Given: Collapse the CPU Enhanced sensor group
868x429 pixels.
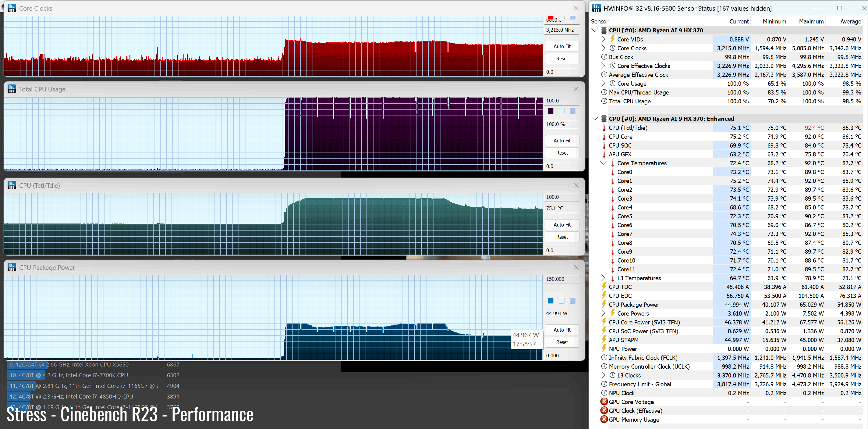Looking at the screenshot, I should (x=595, y=119).
